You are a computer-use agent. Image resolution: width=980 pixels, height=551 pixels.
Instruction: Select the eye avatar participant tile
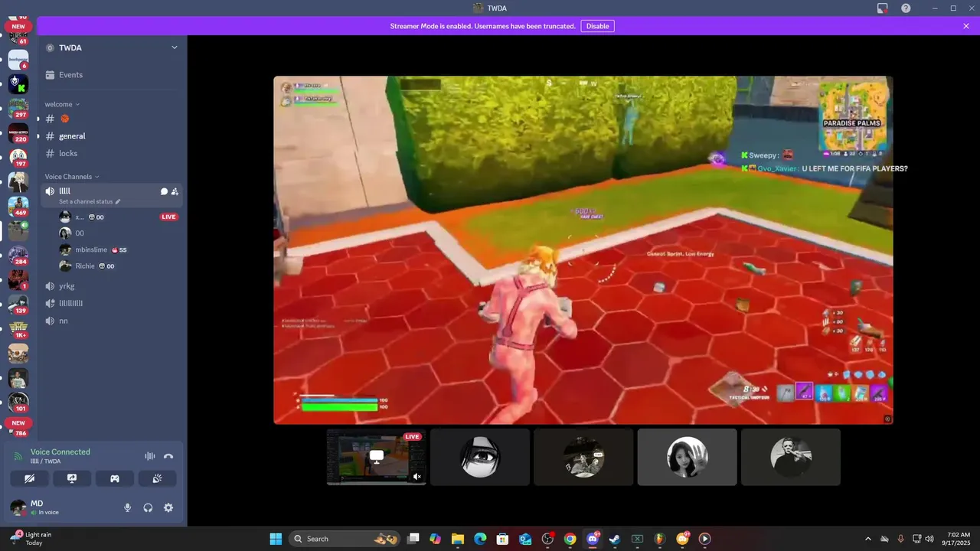click(480, 457)
